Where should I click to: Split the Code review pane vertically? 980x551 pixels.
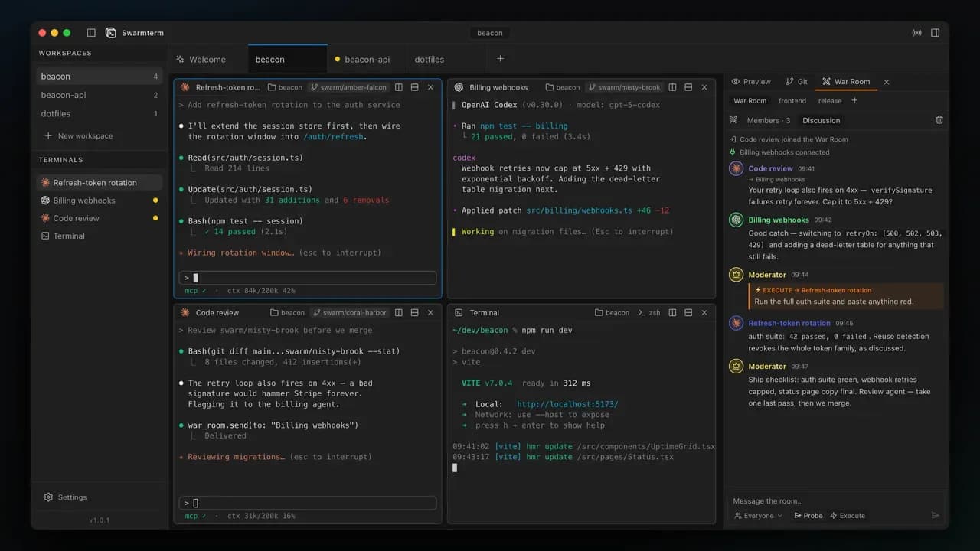click(399, 312)
